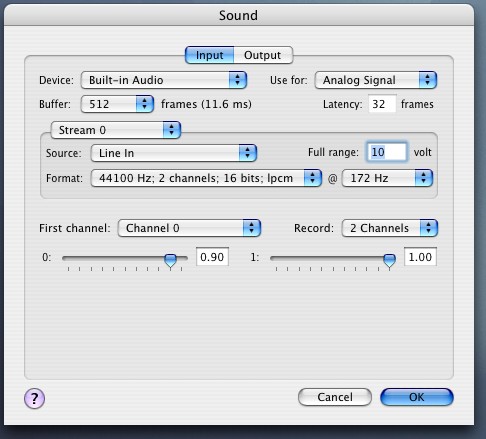Image resolution: width=486 pixels, height=439 pixels.
Task: Click the Full range volt input field
Action: pyautogui.click(x=387, y=152)
